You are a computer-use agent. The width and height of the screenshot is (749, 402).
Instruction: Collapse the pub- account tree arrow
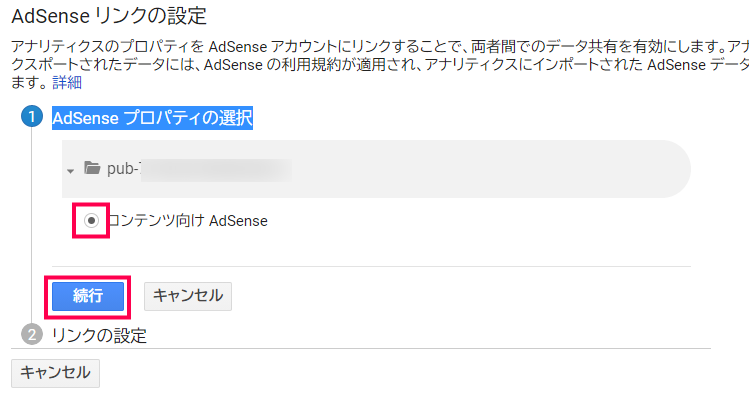[x=70, y=170]
